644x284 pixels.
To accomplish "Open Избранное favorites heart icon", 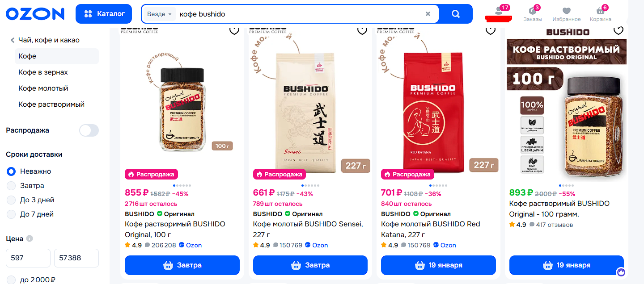I will click(x=566, y=13).
